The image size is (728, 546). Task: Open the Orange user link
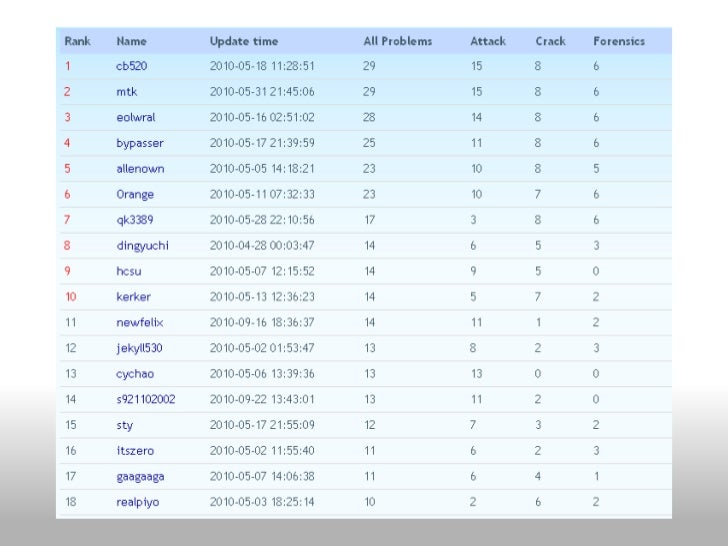click(x=135, y=194)
